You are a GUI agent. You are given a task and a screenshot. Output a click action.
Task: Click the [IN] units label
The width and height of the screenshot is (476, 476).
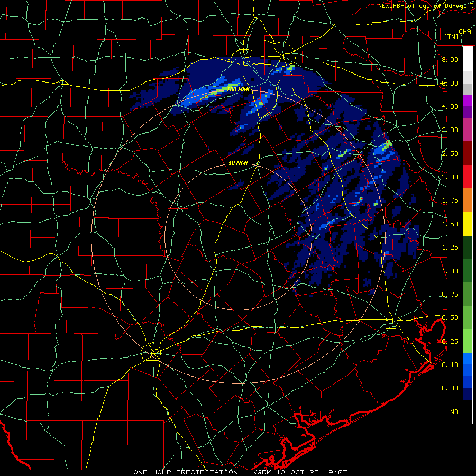point(451,36)
